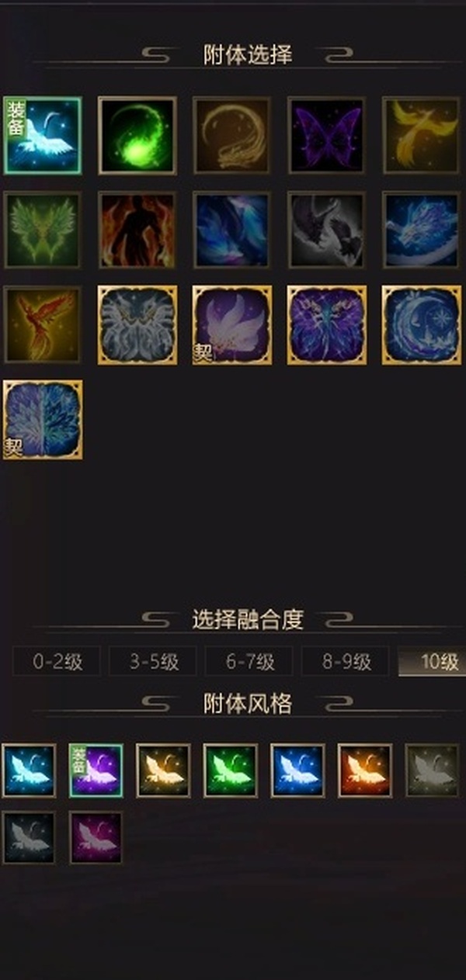466x980 pixels.
Task: Pick the crescent moon snowflake attachment icon
Action: tap(422, 324)
